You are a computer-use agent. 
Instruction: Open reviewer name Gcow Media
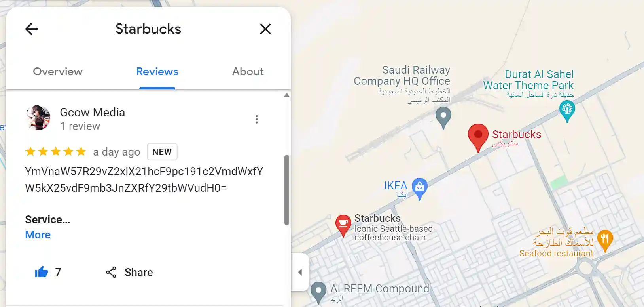tap(92, 113)
